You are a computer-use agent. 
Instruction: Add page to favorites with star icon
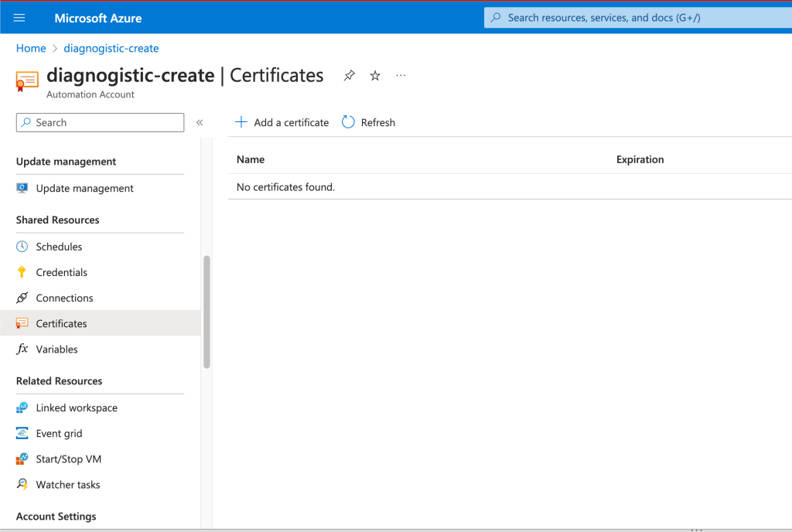click(375, 76)
